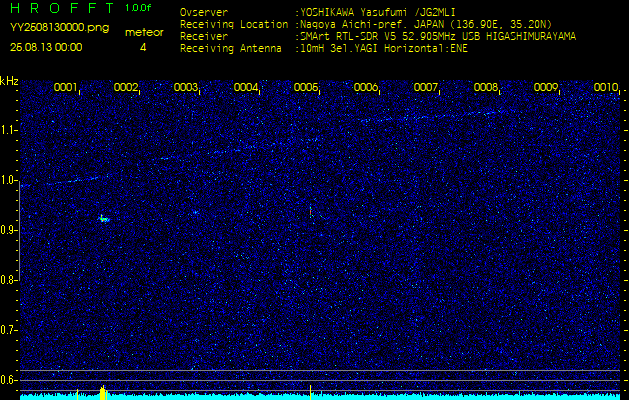Click the 0.9 kHz axis label
This screenshot has width=629, height=400.
pos(8,230)
